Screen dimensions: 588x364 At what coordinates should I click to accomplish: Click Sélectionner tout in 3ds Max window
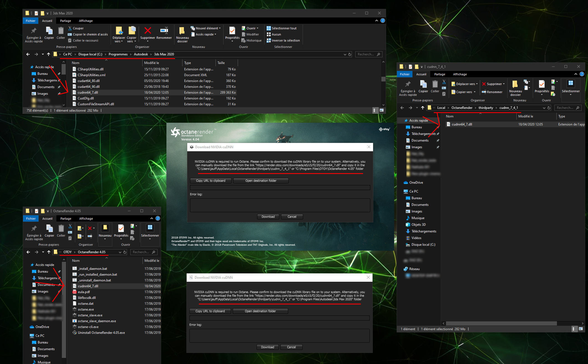pyautogui.click(x=282, y=28)
